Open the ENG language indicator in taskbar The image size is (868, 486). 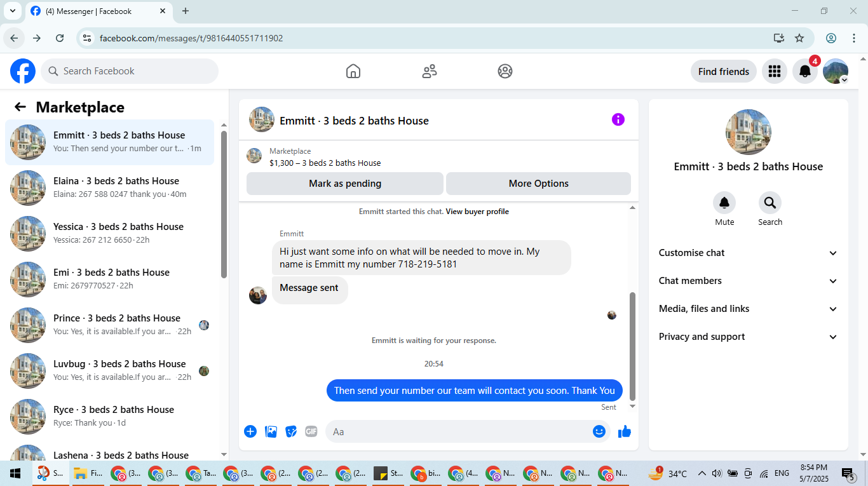pyautogui.click(x=782, y=473)
